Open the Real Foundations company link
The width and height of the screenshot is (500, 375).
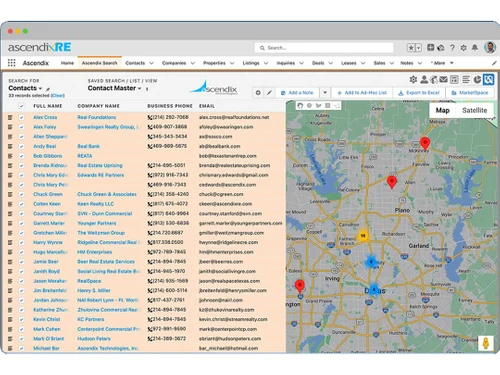(97, 117)
